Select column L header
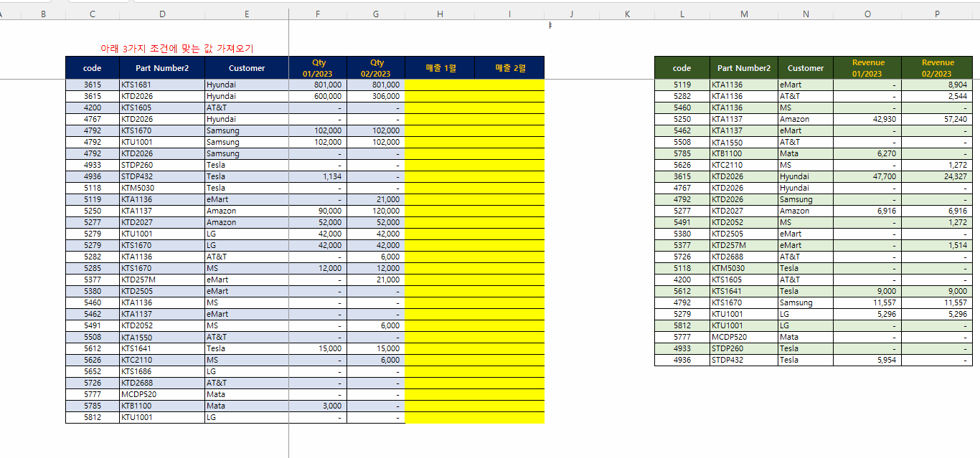The image size is (980, 458). (682, 14)
